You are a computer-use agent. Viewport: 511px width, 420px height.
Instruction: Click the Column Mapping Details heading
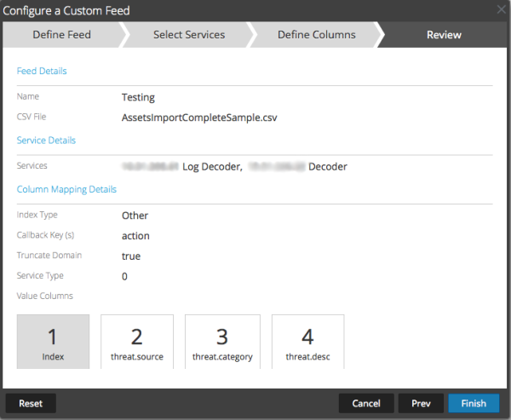pos(66,189)
